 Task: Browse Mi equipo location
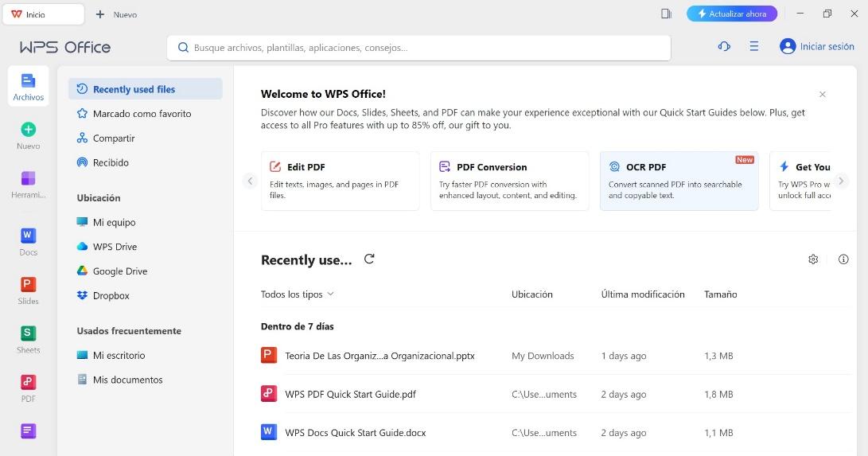(145, 222)
